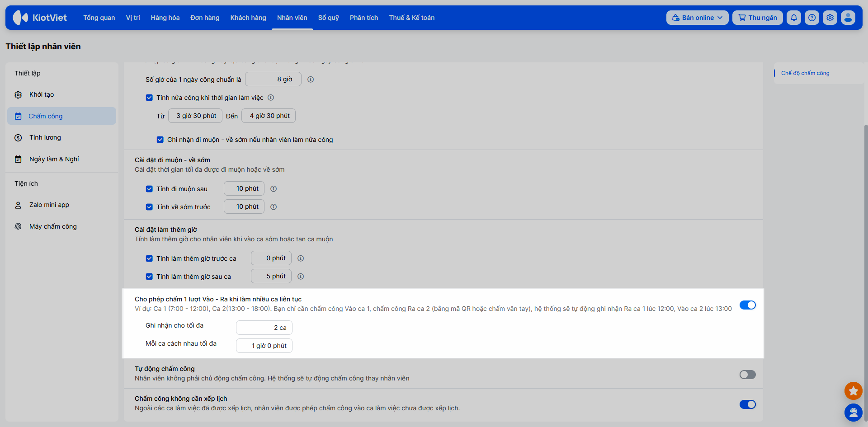Screen dimensions: 868x427
Task: Click the Khởi tạo gear icon
Action: [x=18, y=95]
